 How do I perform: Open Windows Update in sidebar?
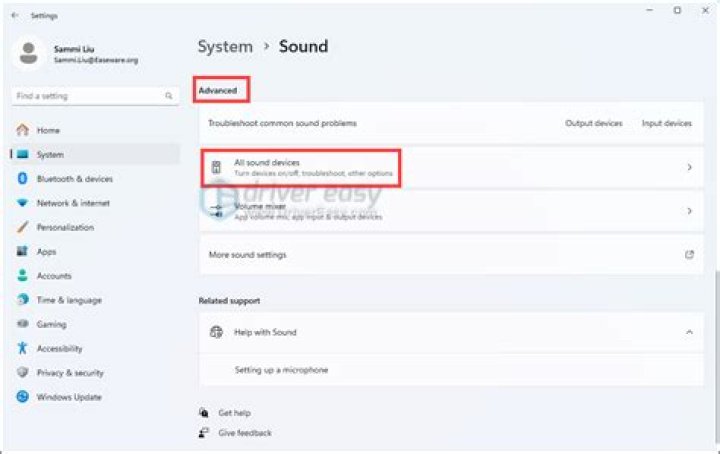69,397
